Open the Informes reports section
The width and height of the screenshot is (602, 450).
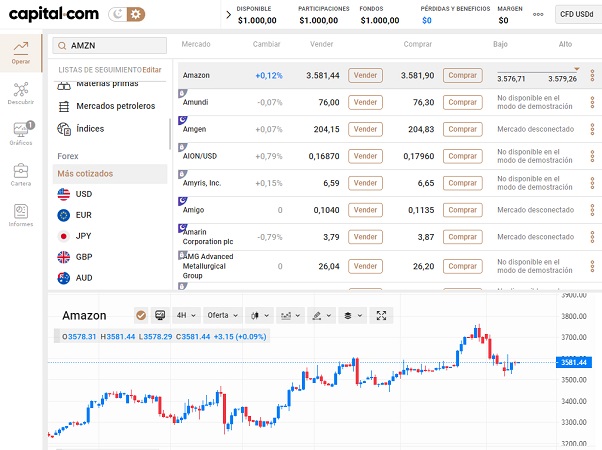pyautogui.click(x=21, y=215)
